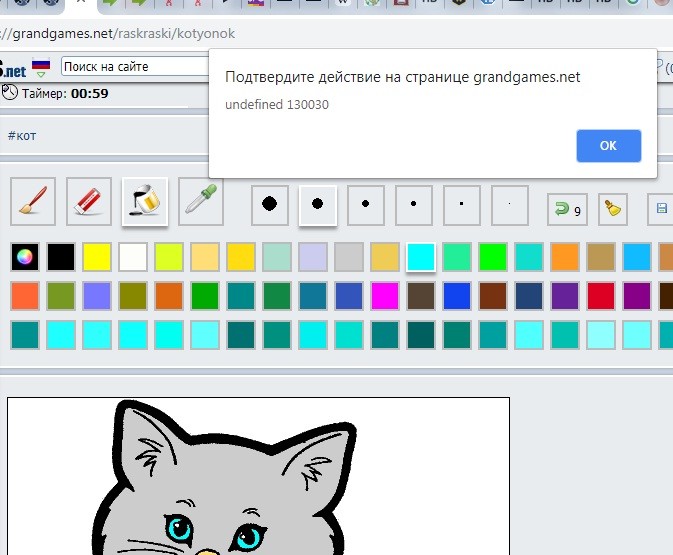Click OK in the confirmation dialog
673x555 pixels.
tap(609, 146)
